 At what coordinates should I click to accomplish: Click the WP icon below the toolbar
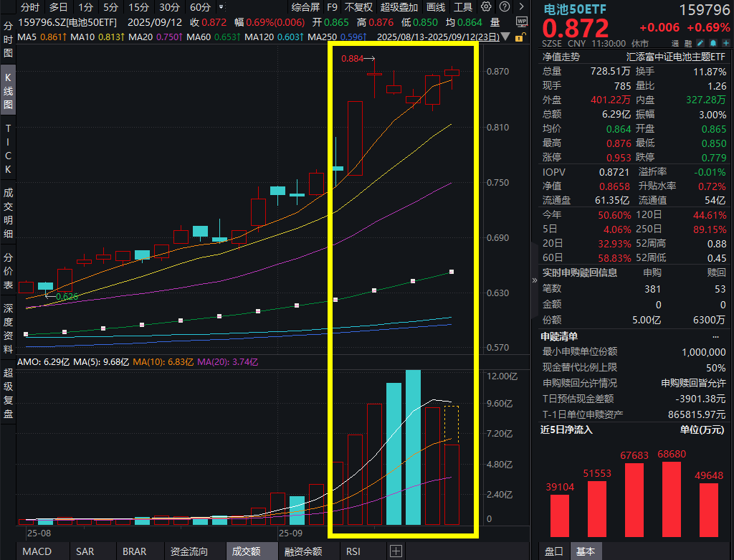(x=522, y=21)
